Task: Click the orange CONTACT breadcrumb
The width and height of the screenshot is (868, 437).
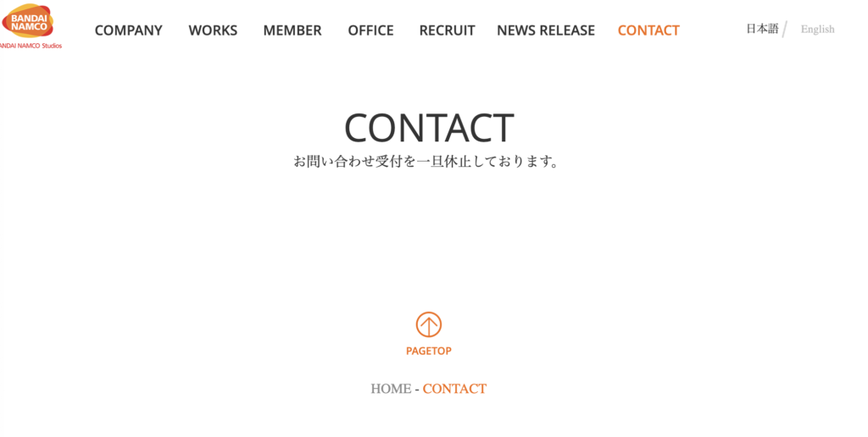Action: click(454, 389)
